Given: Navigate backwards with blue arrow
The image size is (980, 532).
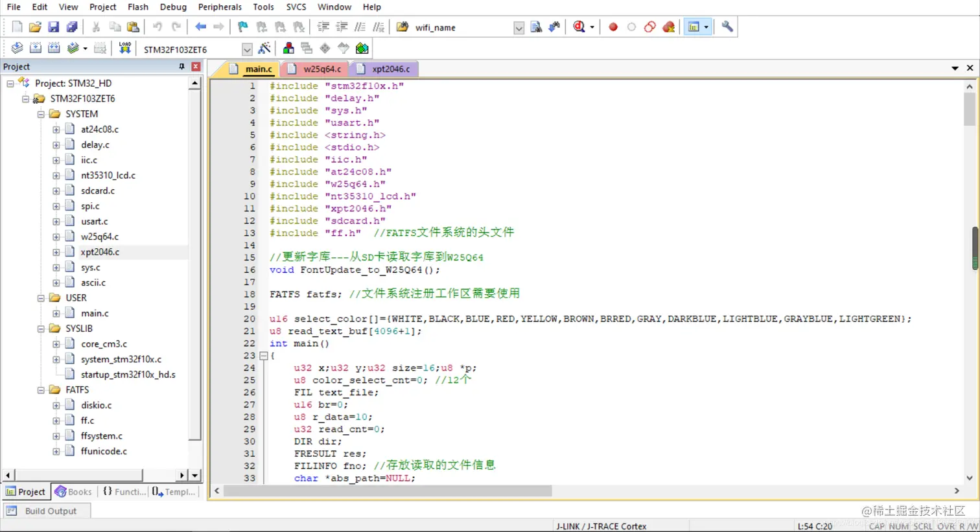Looking at the screenshot, I should pos(200,27).
